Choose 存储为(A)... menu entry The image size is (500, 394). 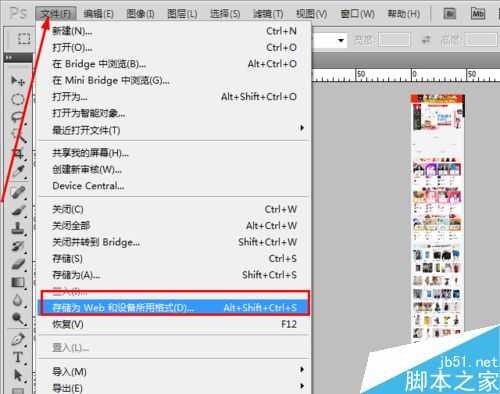point(175,275)
